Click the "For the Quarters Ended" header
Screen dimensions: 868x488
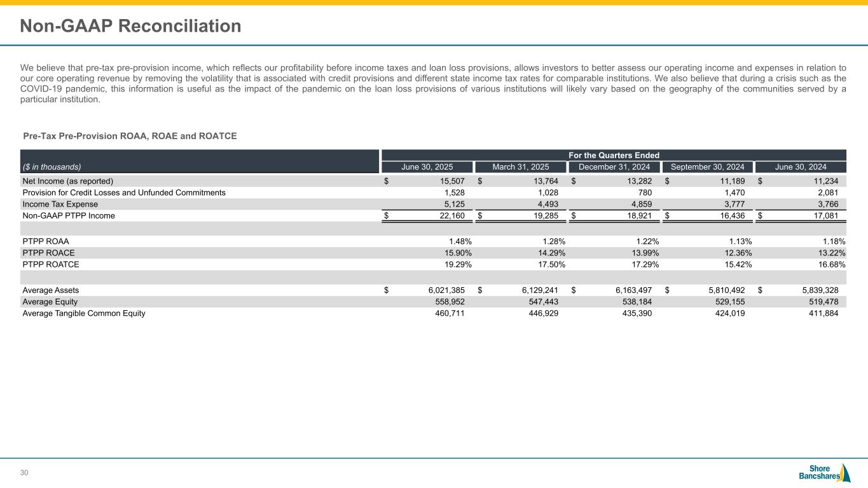point(613,155)
